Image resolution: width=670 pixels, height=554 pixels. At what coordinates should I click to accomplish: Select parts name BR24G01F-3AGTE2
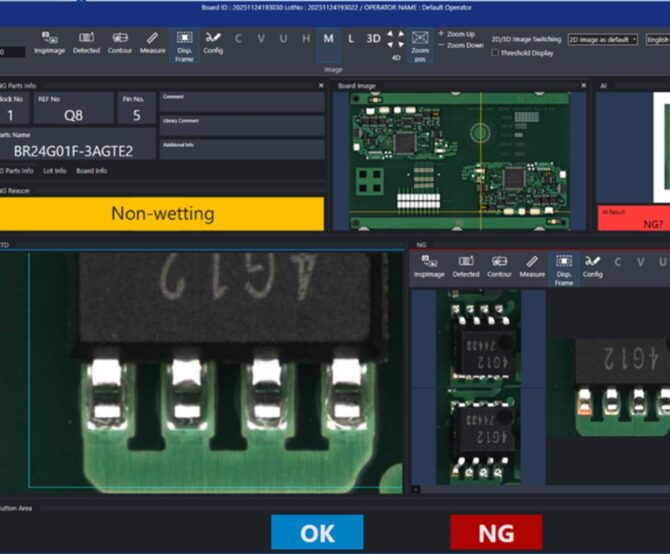click(73, 151)
